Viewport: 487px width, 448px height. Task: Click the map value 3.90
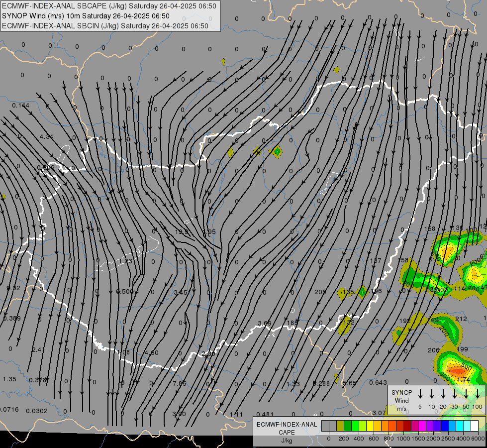click(x=179, y=414)
